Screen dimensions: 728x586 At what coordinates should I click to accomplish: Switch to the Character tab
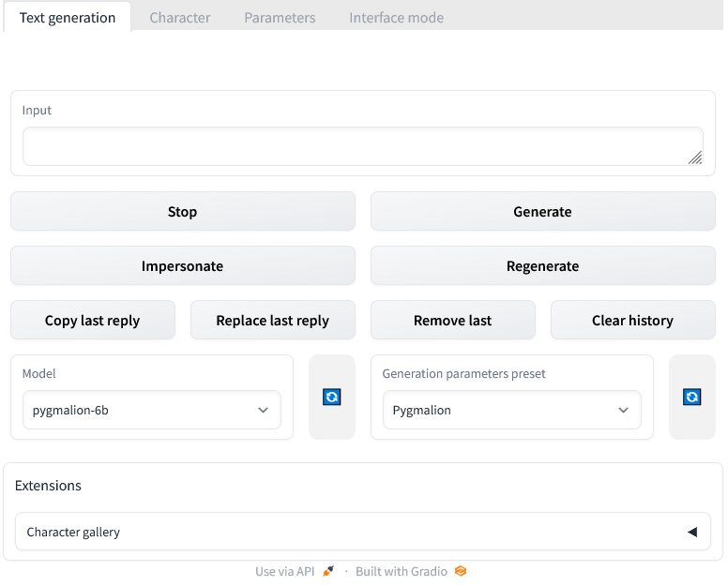[180, 18]
